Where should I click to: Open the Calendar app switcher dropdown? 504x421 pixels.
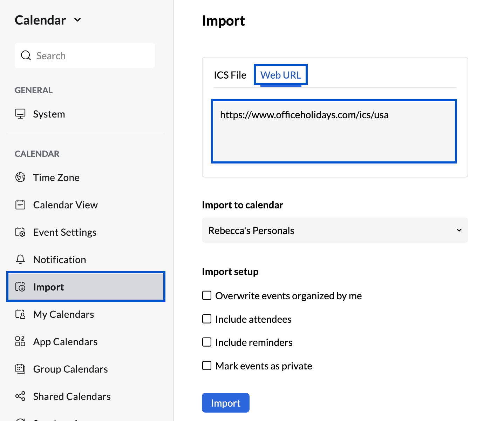(77, 20)
